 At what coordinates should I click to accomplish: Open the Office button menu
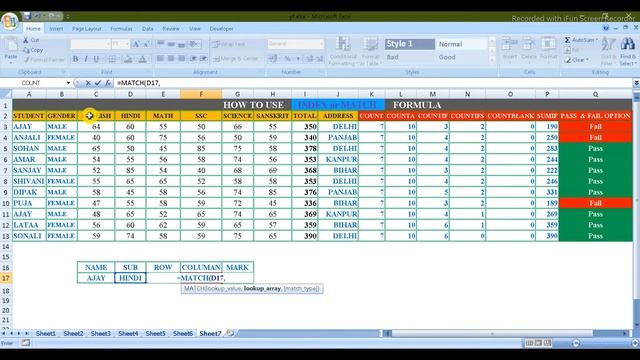click(x=9, y=21)
